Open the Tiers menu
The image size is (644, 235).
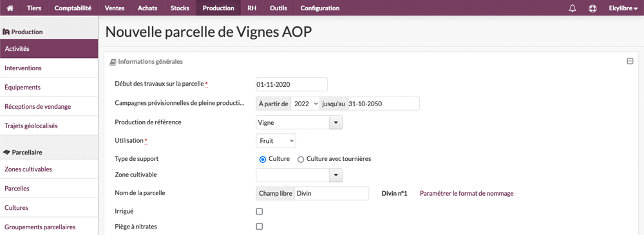click(34, 8)
